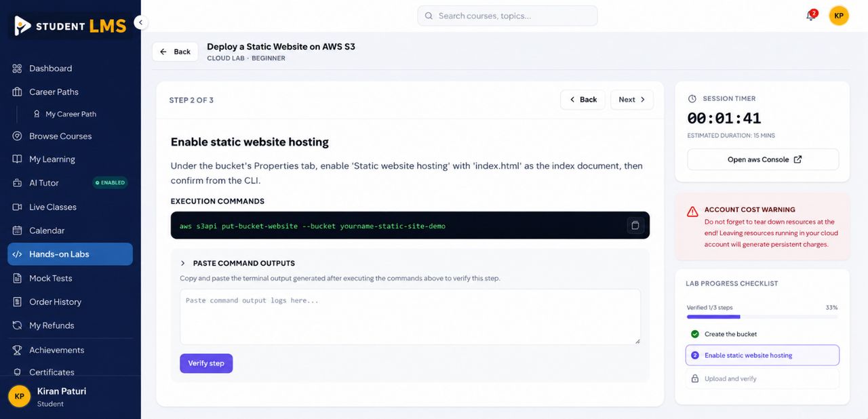Open the notifications bell
The width and height of the screenshot is (868, 419).
click(x=810, y=16)
